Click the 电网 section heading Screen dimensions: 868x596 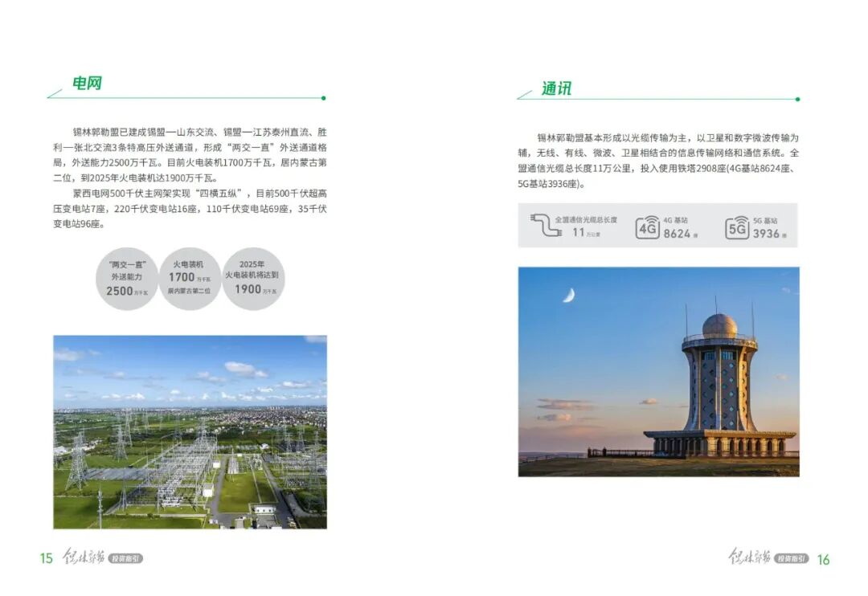(x=87, y=84)
